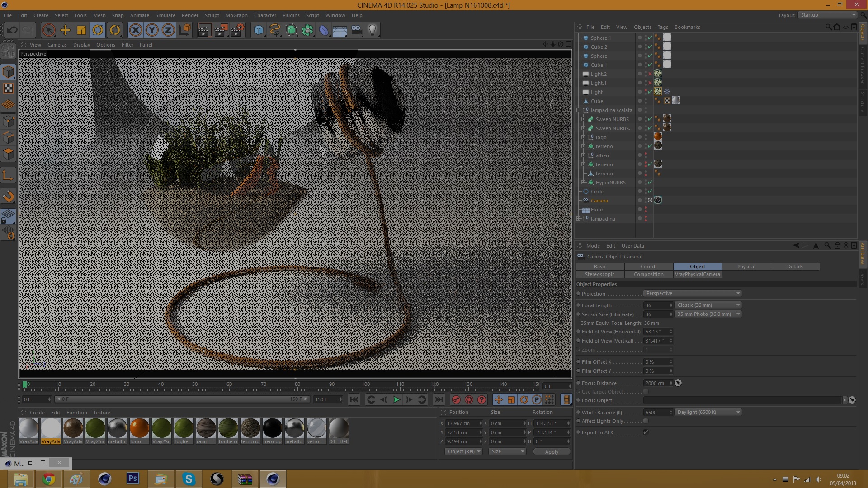Open the White Balance Daylight preset dropdown
868x488 pixels.
[x=708, y=412]
